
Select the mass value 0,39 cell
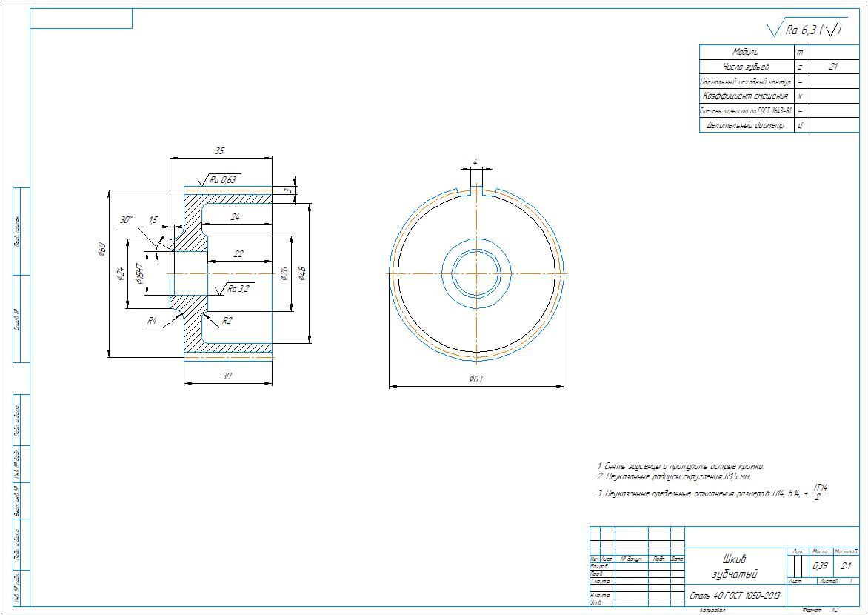pyautogui.click(x=820, y=566)
